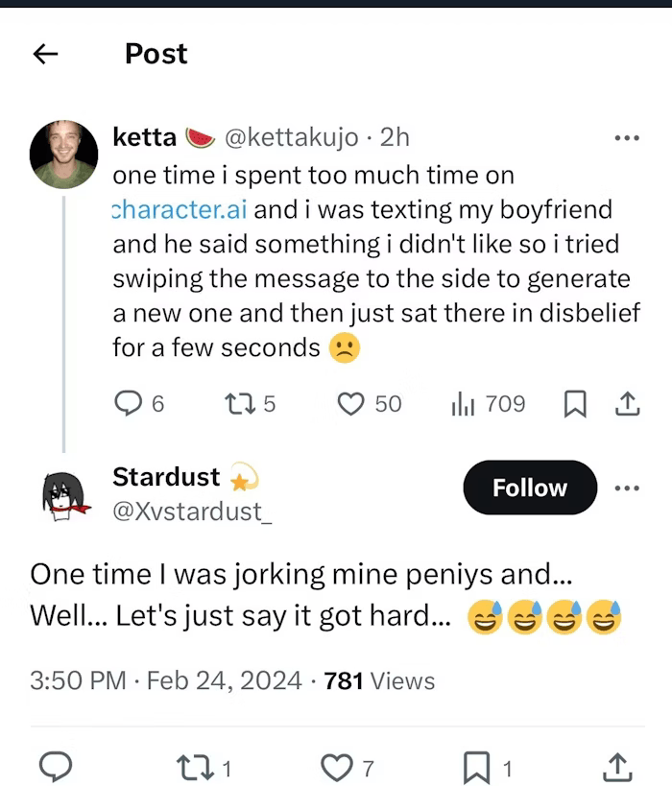672x786 pixels.
Task: Bookmark Stardust's post with 1 bookmark
Action: tap(477, 767)
